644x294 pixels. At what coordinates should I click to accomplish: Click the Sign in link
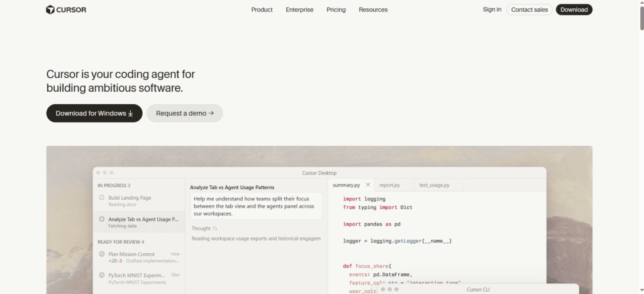coord(492,9)
